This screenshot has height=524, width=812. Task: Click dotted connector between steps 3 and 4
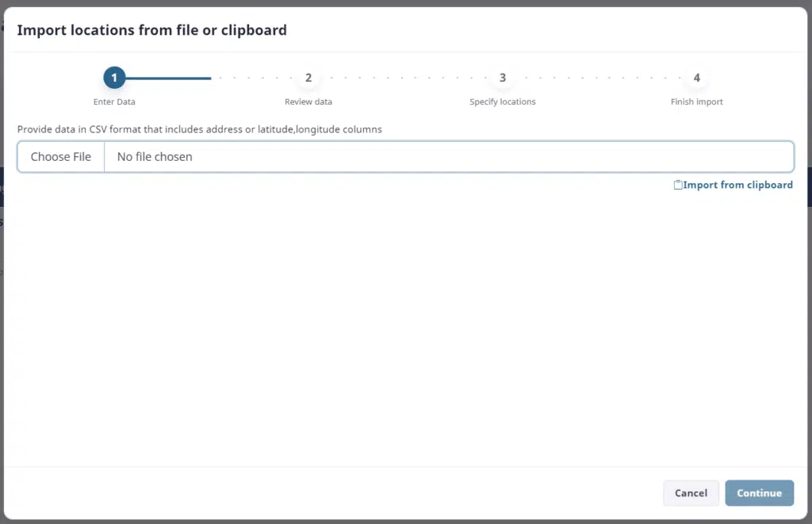tap(599, 78)
